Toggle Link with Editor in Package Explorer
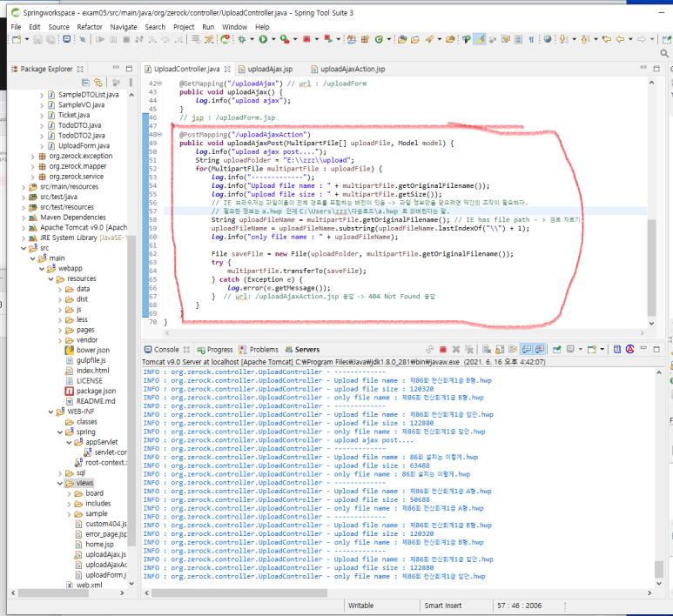 [98, 83]
